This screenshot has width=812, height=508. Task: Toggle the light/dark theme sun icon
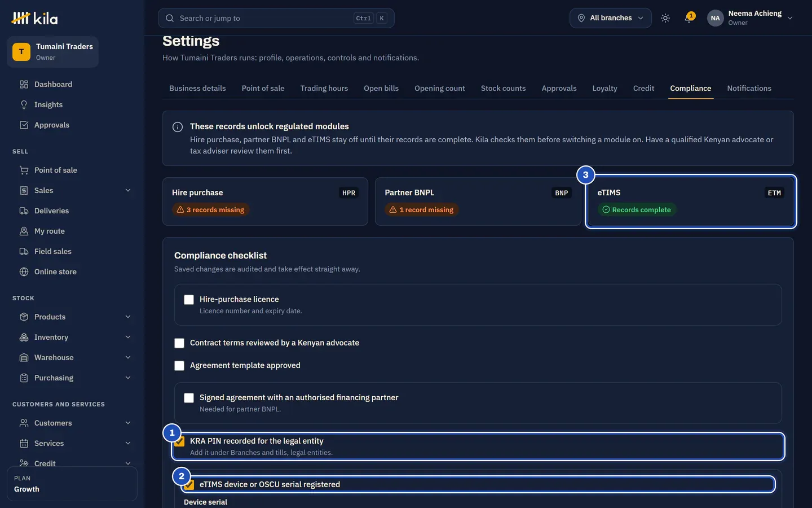tap(665, 18)
